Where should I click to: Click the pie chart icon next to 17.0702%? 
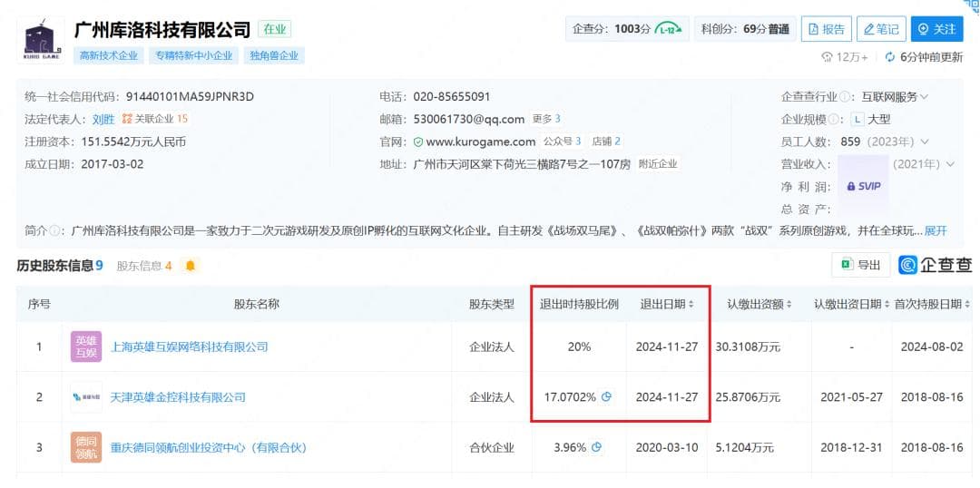pyautogui.click(x=606, y=396)
